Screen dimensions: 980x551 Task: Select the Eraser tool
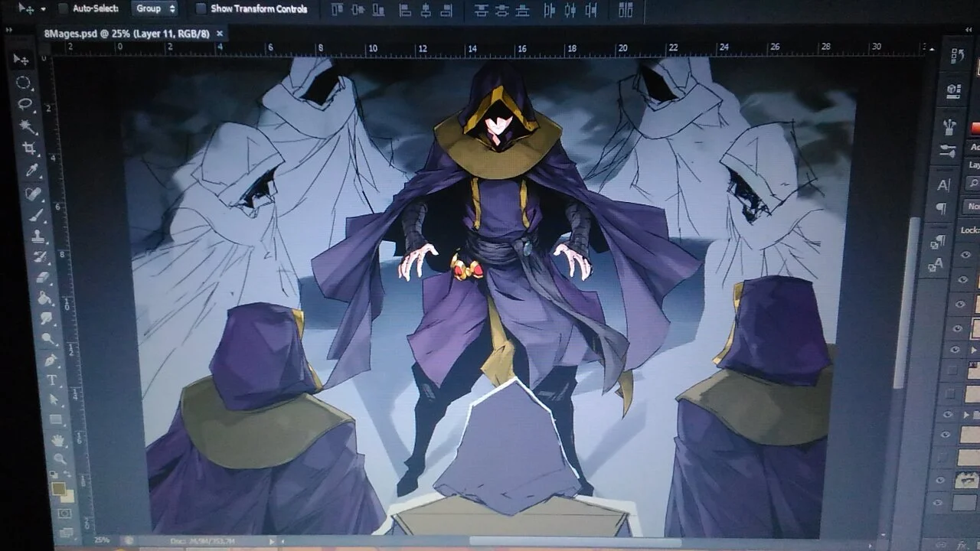click(43, 278)
